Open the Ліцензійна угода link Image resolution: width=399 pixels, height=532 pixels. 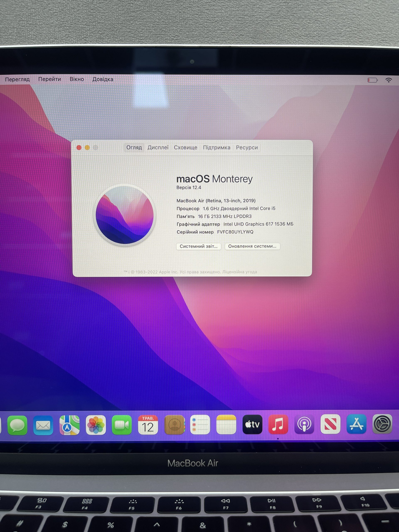coord(240,272)
